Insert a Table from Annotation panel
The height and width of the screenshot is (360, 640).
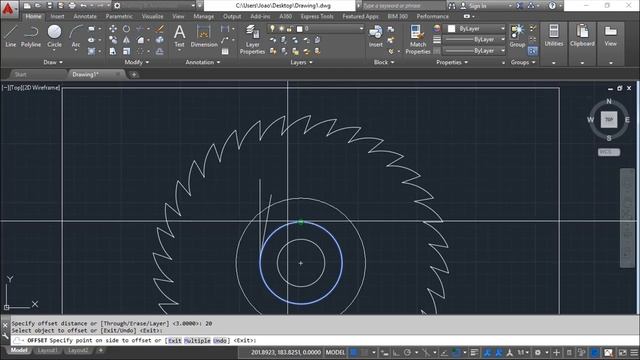225,51
